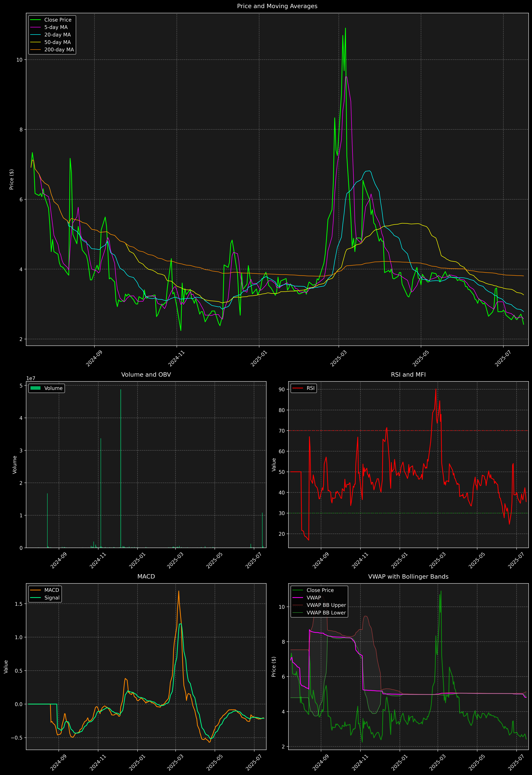
Task: Click the '70' y-axis tick on the RSI chart
Action: click(282, 431)
